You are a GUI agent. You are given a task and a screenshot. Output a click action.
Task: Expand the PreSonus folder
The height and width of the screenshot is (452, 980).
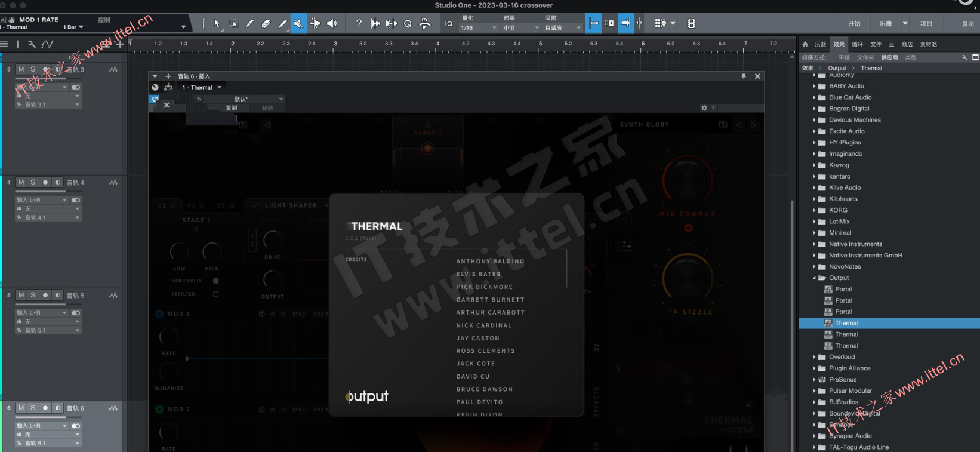point(814,380)
